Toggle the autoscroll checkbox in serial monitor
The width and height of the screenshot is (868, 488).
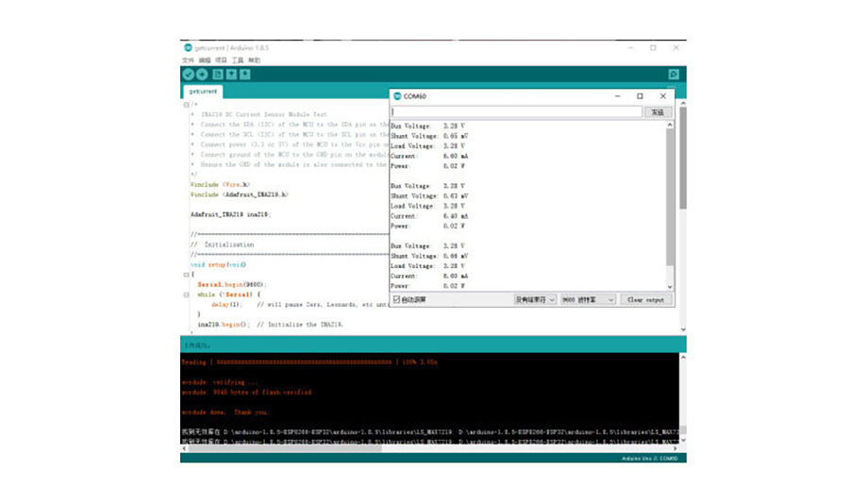[x=396, y=299]
